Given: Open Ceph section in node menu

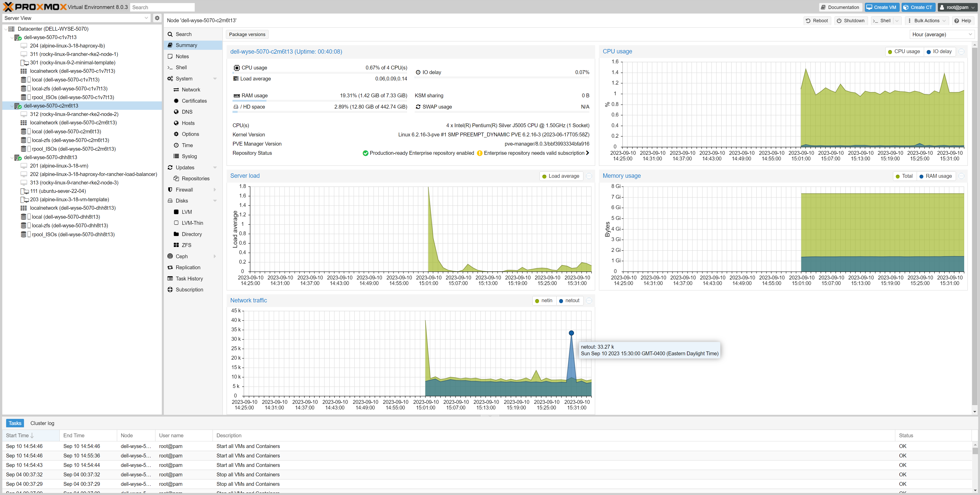Looking at the screenshot, I should (181, 256).
